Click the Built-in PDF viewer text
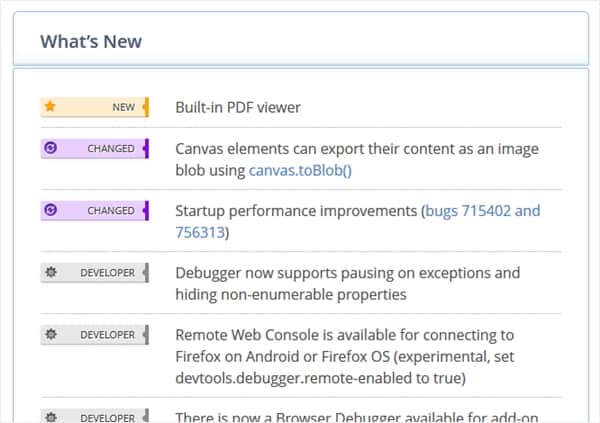Viewport: 600px width, 423px height. point(238,107)
